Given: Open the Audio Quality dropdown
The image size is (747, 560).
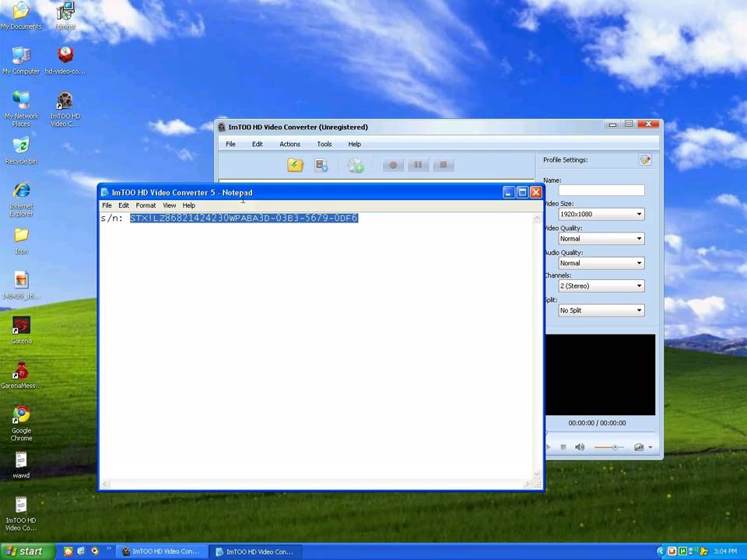Looking at the screenshot, I should (601, 263).
